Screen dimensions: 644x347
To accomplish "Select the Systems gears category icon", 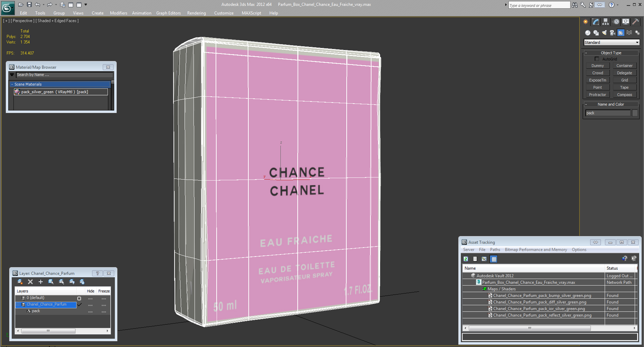I will coord(637,33).
